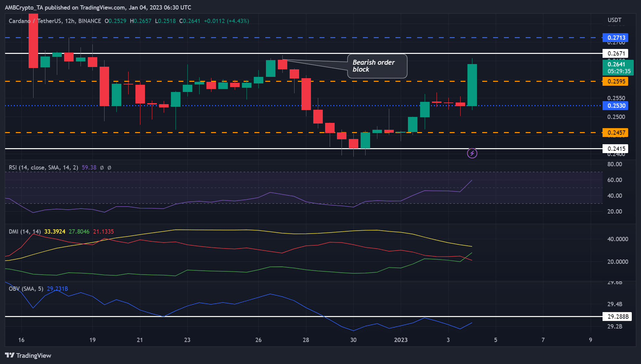641x364 pixels.
Task: Click the date label 9 on time axis
Action: point(591,340)
